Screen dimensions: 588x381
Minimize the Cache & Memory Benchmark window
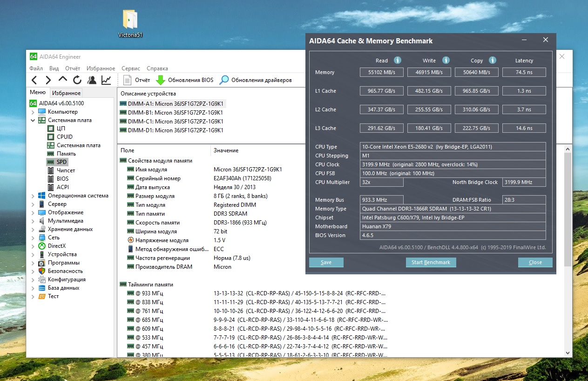point(524,41)
